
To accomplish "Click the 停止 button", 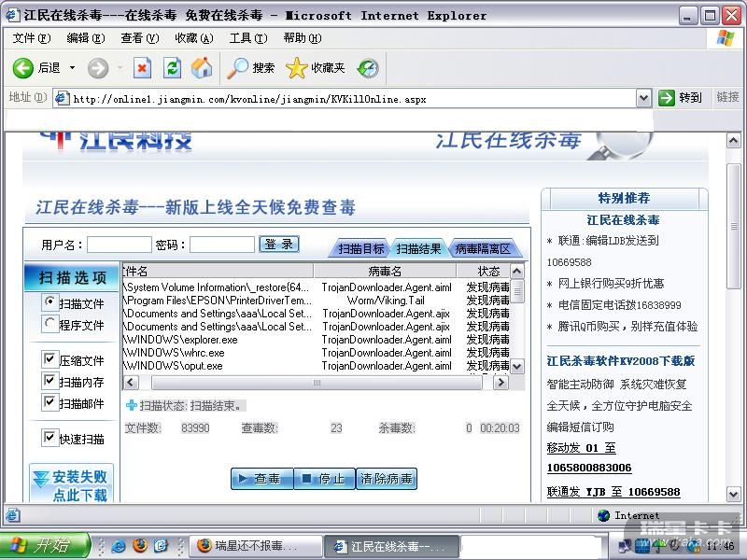I will [325, 479].
